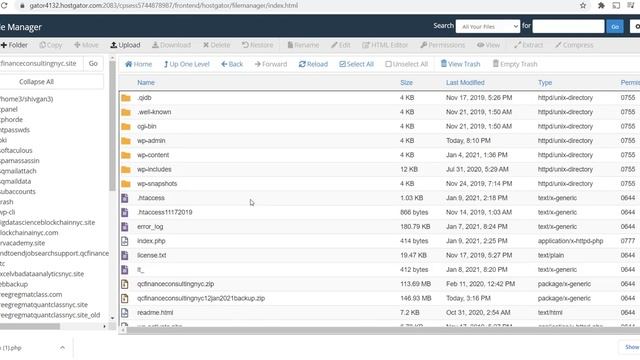This screenshot has width=640, height=360.
Task: Select the wp-content folder icon
Action: (x=126, y=155)
